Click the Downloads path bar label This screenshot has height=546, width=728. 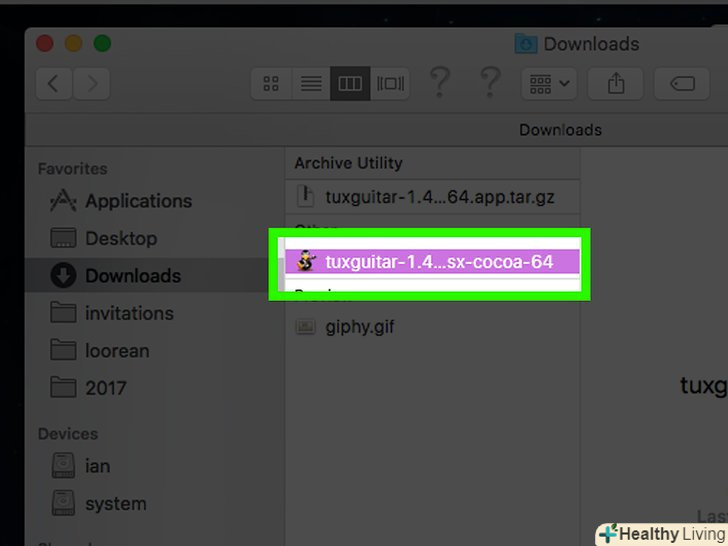[x=560, y=130]
